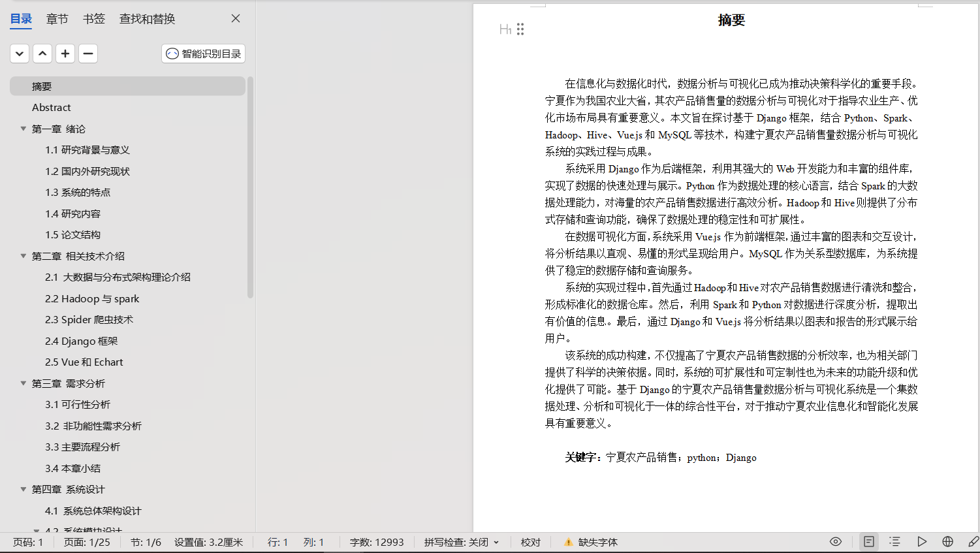Image resolution: width=980 pixels, height=553 pixels.
Task: Click the pen writing mode icon
Action: point(973,541)
